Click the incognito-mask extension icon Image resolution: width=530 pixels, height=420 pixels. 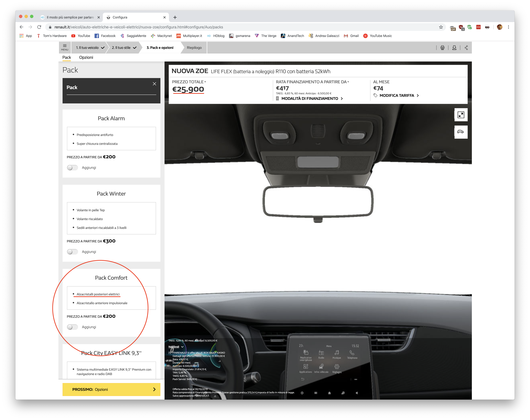(x=487, y=27)
